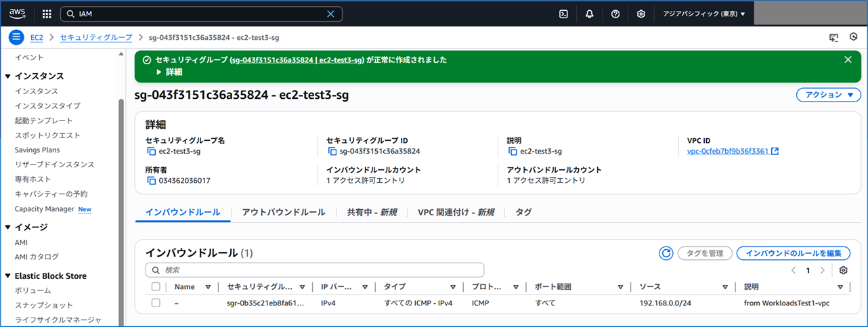Go to セキュリティグループ breadcrumb link

(x=96, y=37)
